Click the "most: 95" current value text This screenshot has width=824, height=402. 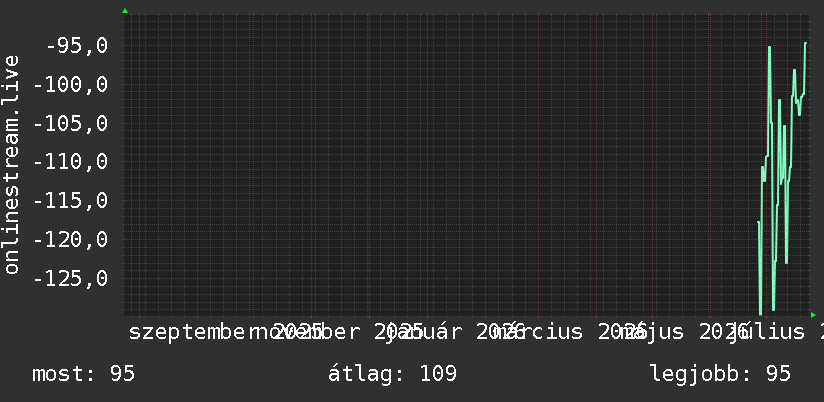84,374
